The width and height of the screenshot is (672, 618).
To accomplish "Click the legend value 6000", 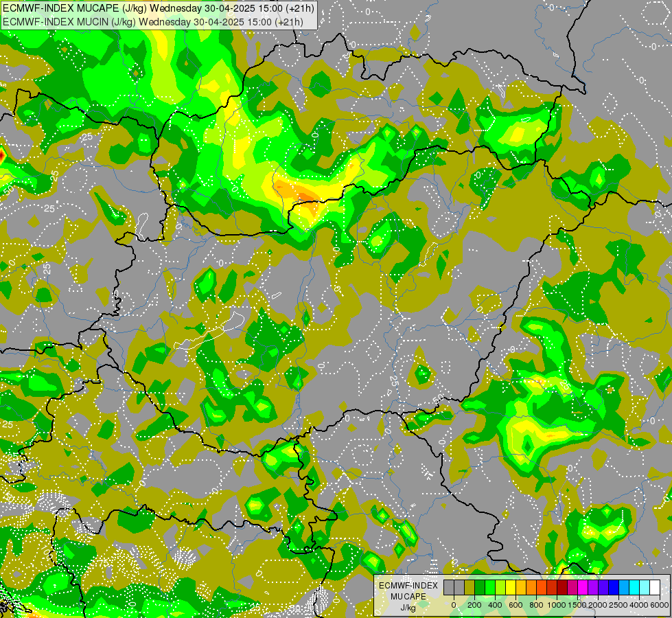I will [660, 605].
